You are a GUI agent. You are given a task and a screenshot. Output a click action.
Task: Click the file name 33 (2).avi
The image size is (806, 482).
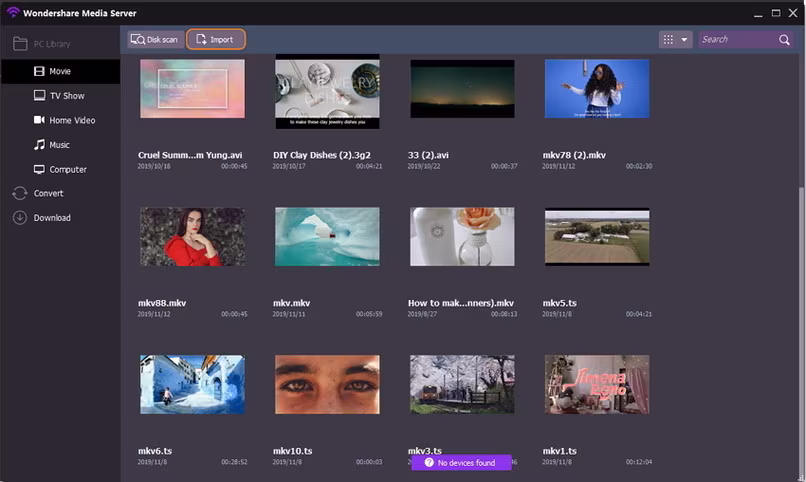tap(428, 155)
